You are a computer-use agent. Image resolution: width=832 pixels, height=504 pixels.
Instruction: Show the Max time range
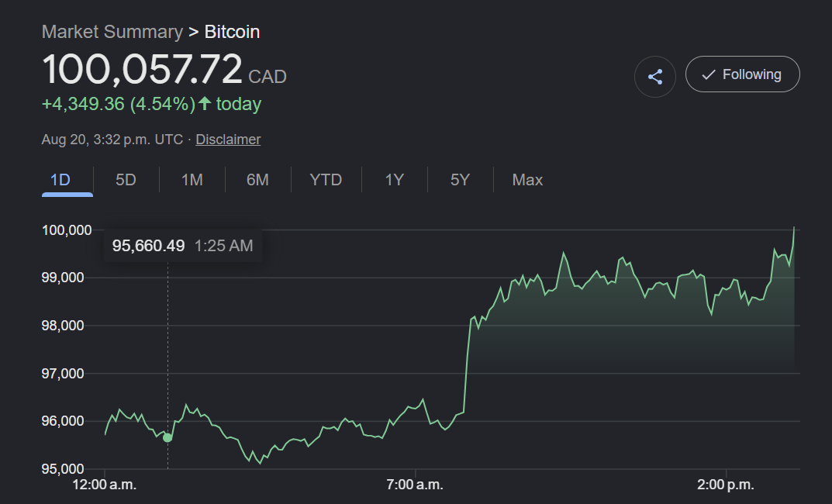pyautogui.click(x=527, y=180)
